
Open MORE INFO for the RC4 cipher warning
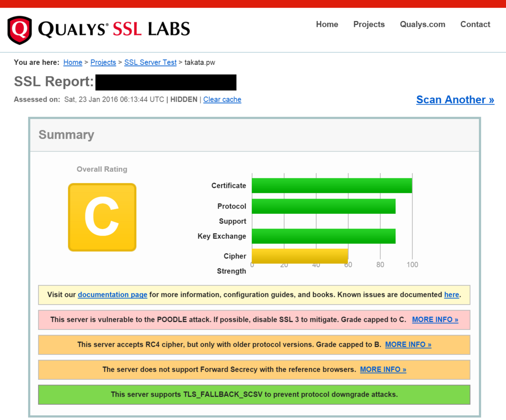(408, 344)
